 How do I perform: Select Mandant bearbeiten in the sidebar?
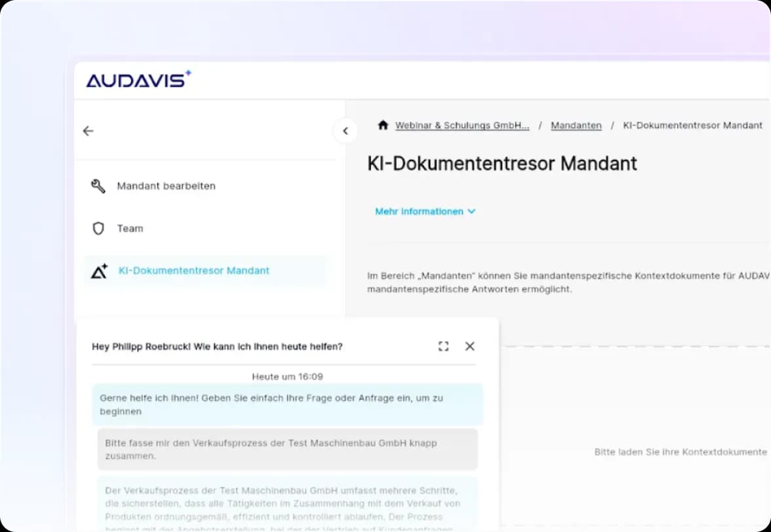[166, 185]
